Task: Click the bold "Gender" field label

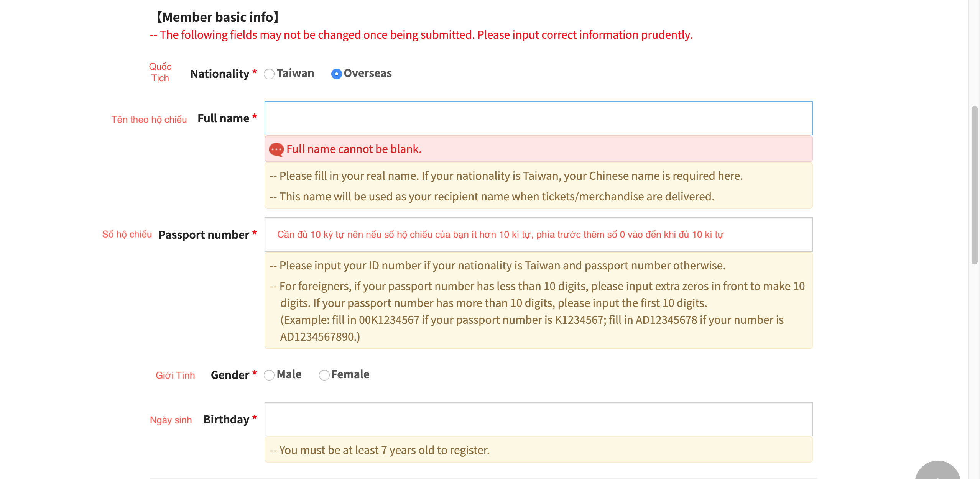Action: coord(230,375)
